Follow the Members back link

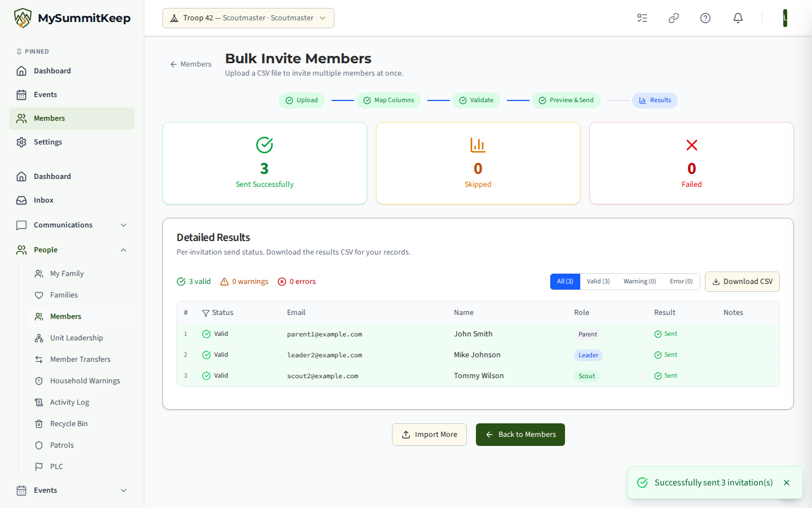pyautogui.click(x=191, y=64)
